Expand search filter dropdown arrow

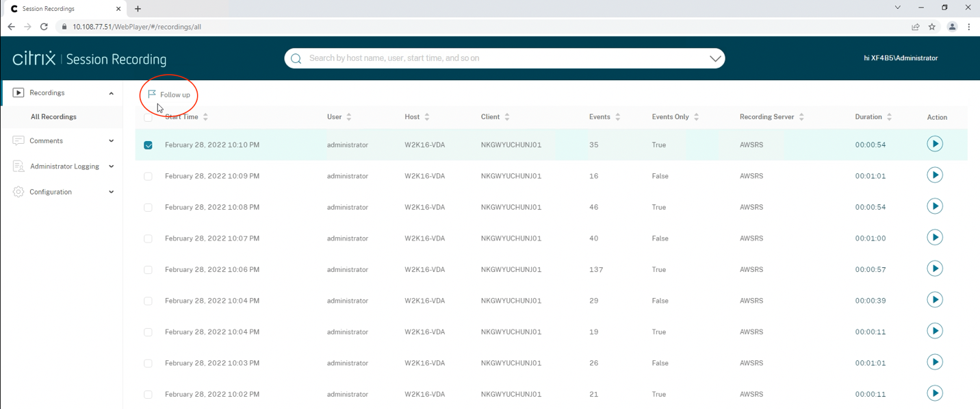click(x=715, y=59)
